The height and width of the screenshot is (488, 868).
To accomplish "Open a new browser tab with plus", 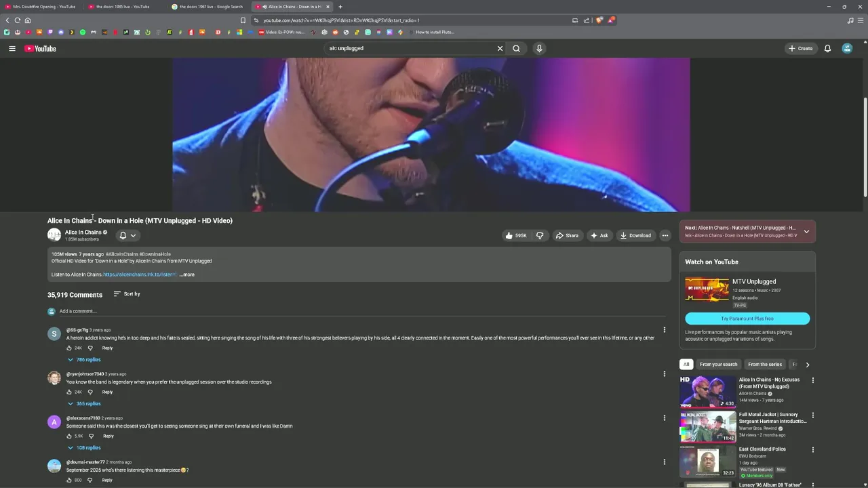I will (340, 7).
